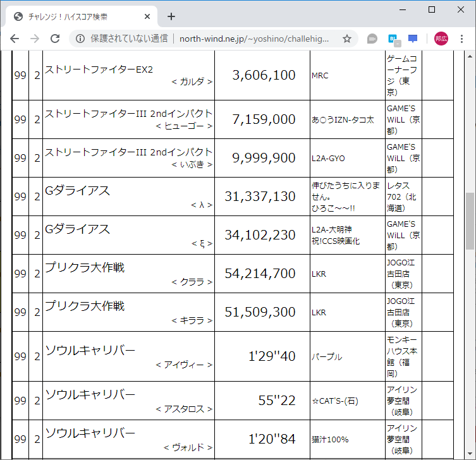The image size is (476, 460).
Task: Open the grey camera extension icon
Action: point(372,39)
